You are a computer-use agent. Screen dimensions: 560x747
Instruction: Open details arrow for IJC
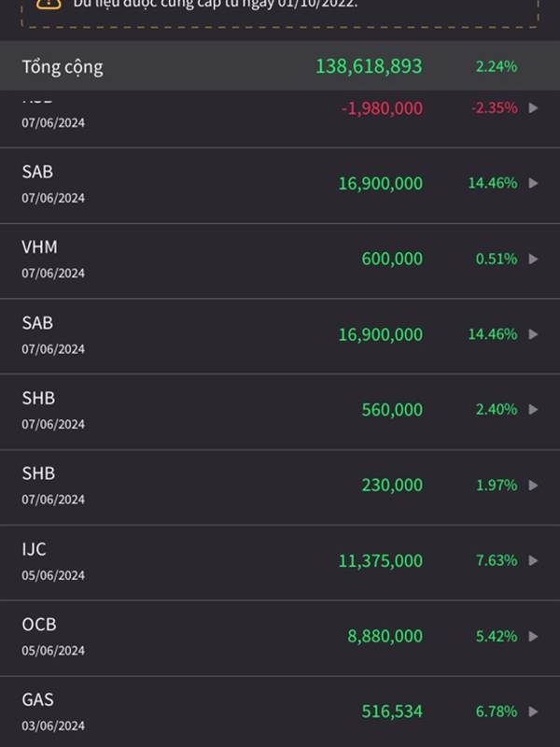[x=533, y=561]
